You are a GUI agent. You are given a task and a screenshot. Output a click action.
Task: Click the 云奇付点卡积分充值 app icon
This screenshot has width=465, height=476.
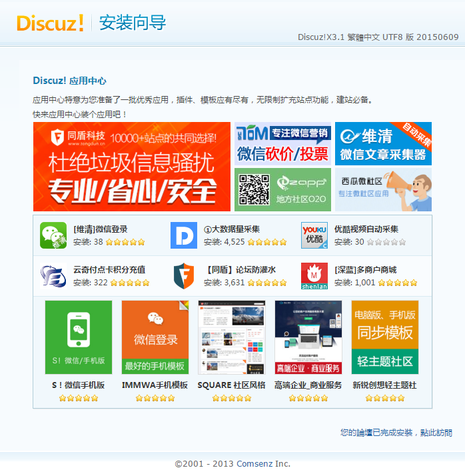click(53, 276)
